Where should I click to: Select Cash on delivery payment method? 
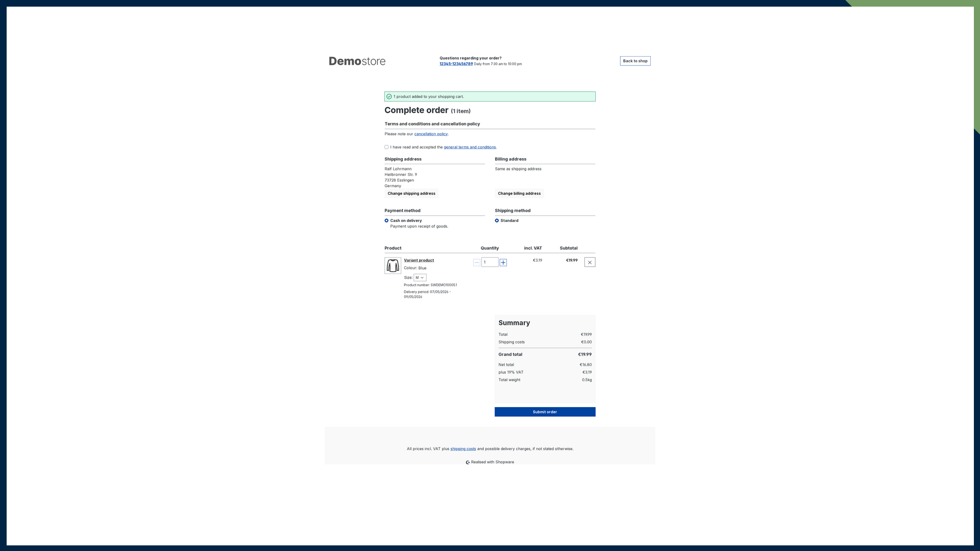point(386,220)
